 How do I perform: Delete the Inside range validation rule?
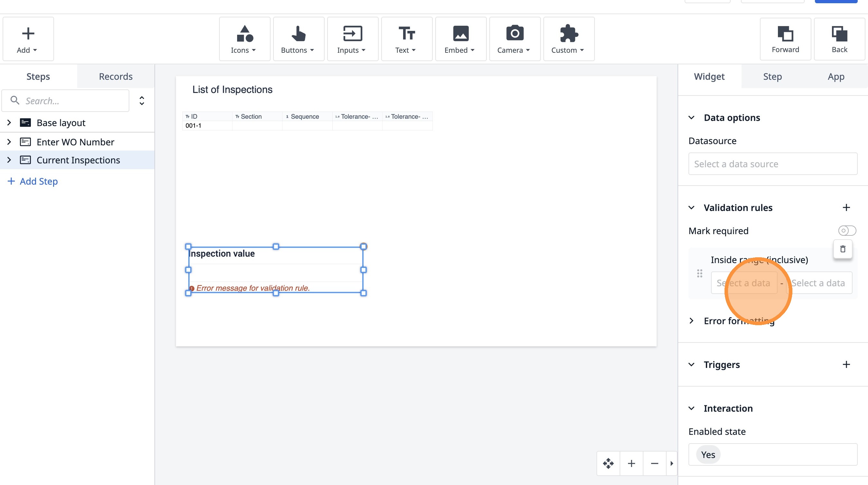pyautogui.click(x=842, y=249)
